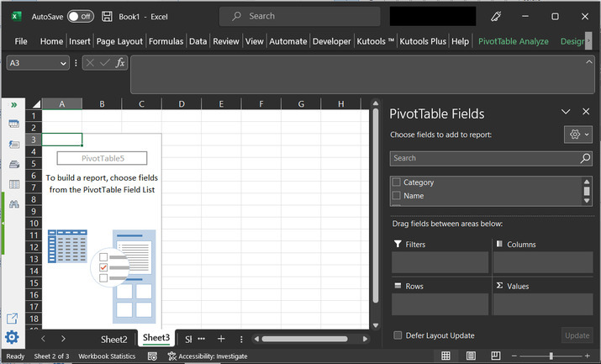The width and height of the screenshot is (601, 364).
Task: Switch to Sheet2 tab
Action: click(114, 339)
